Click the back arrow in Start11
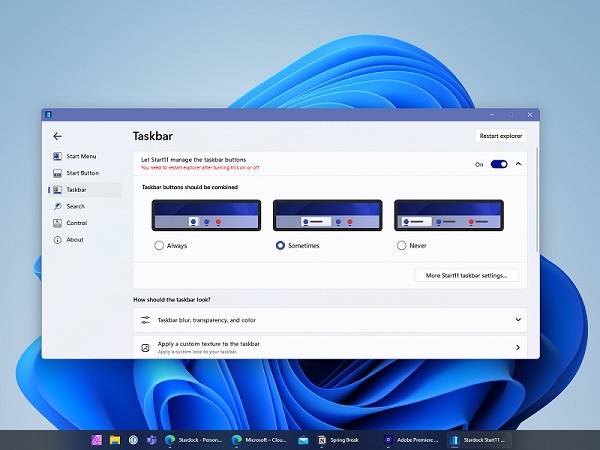 coord(57,136)
